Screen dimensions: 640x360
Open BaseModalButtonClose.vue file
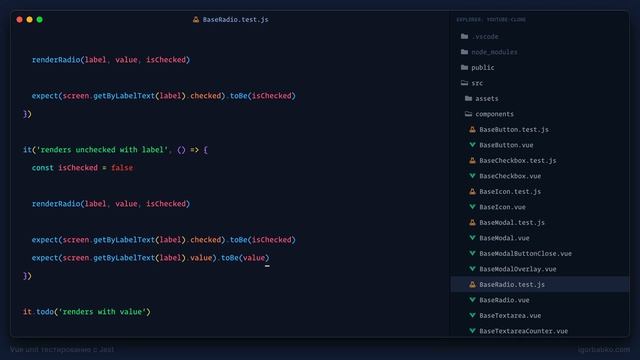(x=526, y=253)
